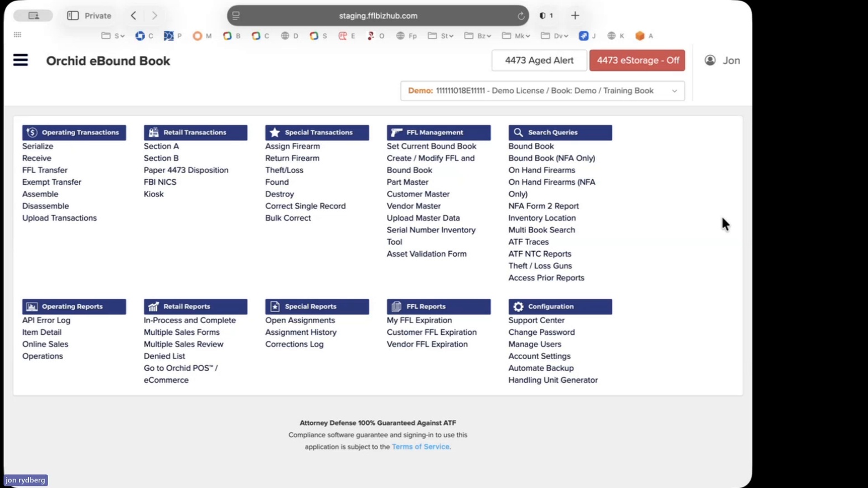Image resolution: width=868 pixels, height=488 pixels.
Task: Go back with browser back arrow
Action: [133, 15]
